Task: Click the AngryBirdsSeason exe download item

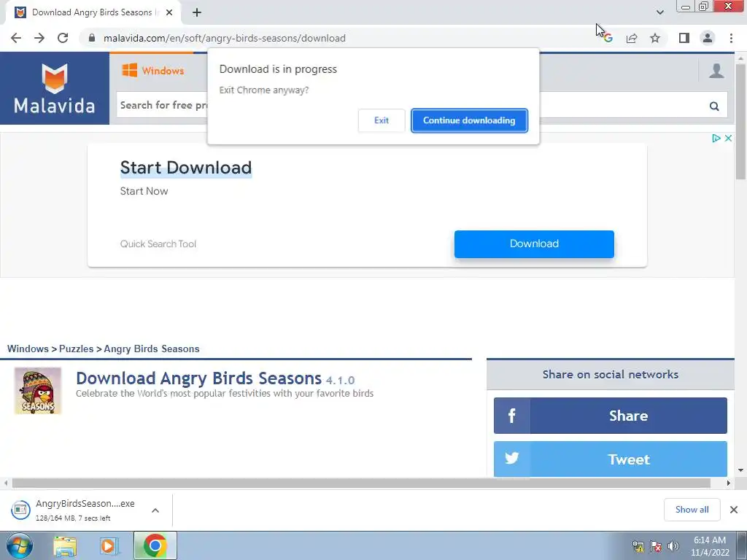Action: click(x=74, y=510)
